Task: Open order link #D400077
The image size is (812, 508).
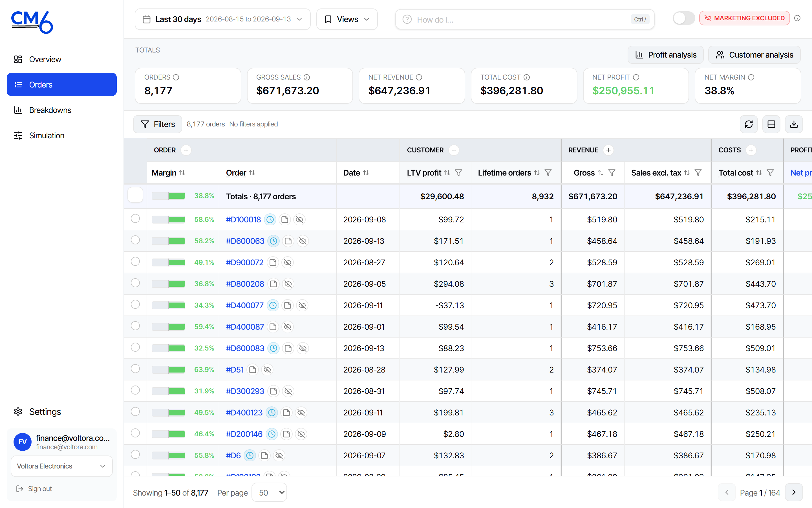Action: 245,305
